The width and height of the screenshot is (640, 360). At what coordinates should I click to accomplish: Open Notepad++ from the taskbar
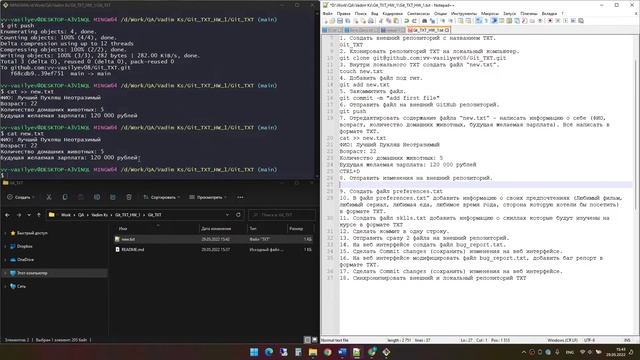(356, 352)
